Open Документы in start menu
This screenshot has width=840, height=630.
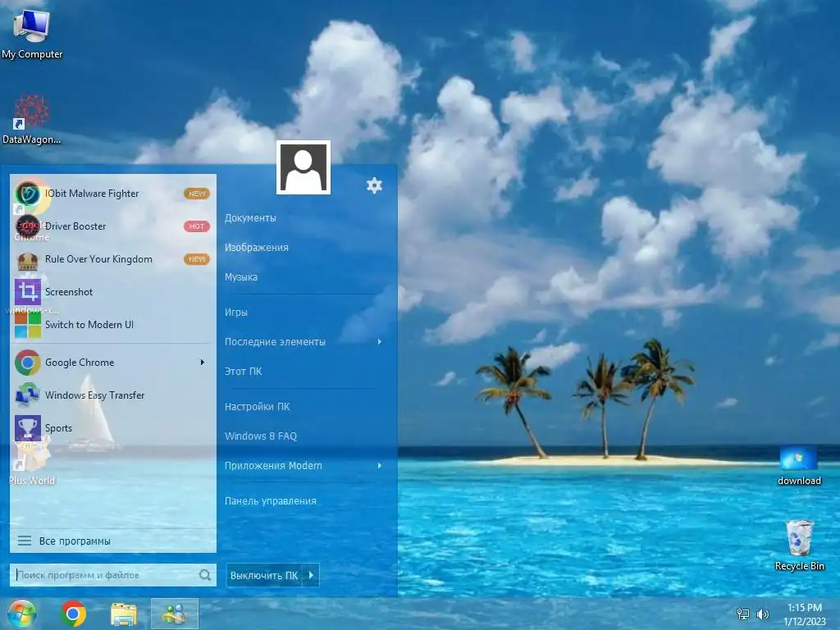pos(250,218)
